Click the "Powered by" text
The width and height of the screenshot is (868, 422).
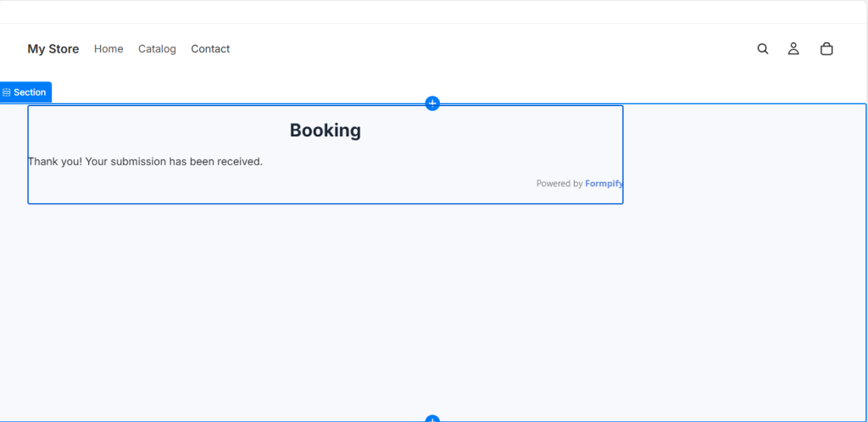click(559, 184)
